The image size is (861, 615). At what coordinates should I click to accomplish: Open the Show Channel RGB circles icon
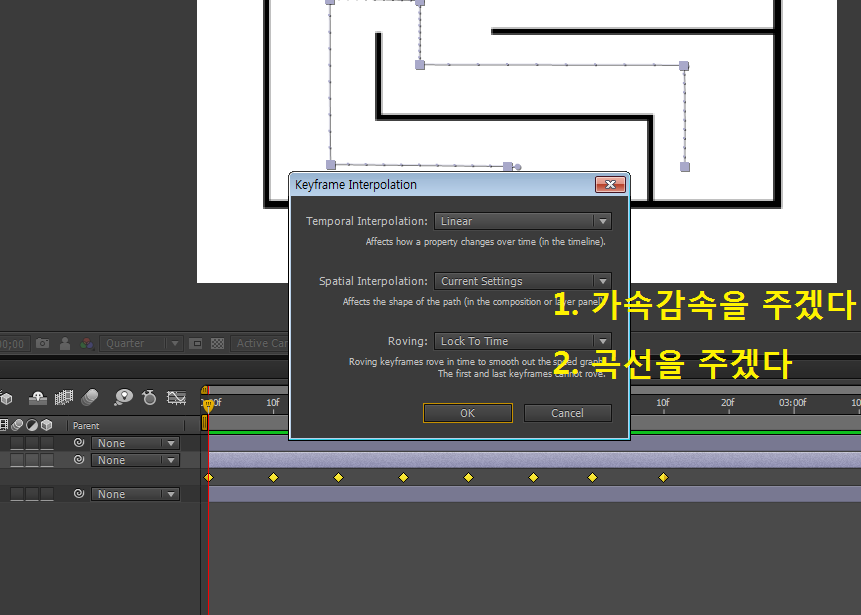pyautogui.click(x=87, y=343)
